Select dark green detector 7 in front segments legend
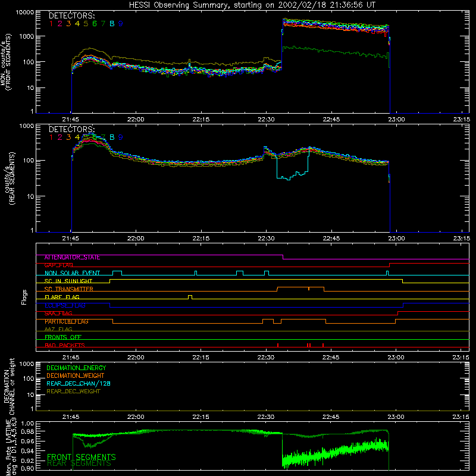This screenshot has height=476, width=476. click(103, 24)
